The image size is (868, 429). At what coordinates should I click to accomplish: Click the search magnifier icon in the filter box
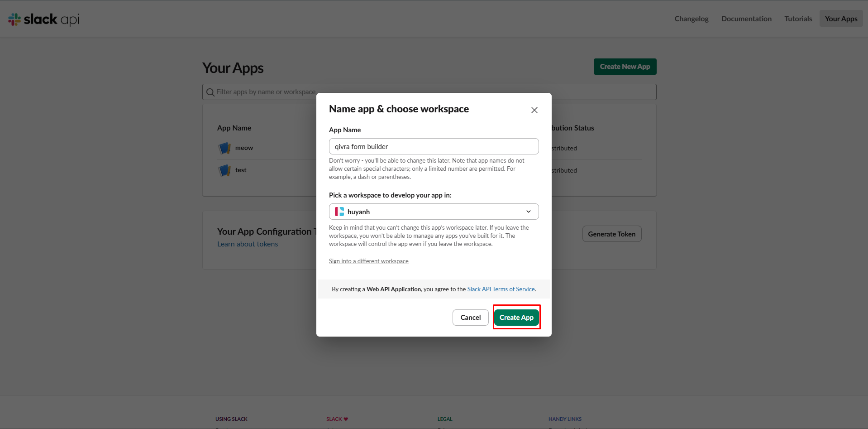tap(210, 92)
